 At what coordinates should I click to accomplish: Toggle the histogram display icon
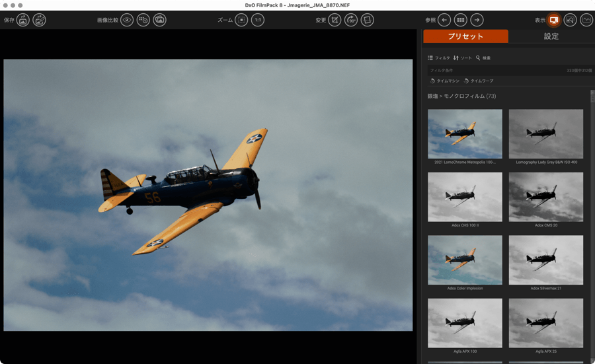click(x=586, y=20)
